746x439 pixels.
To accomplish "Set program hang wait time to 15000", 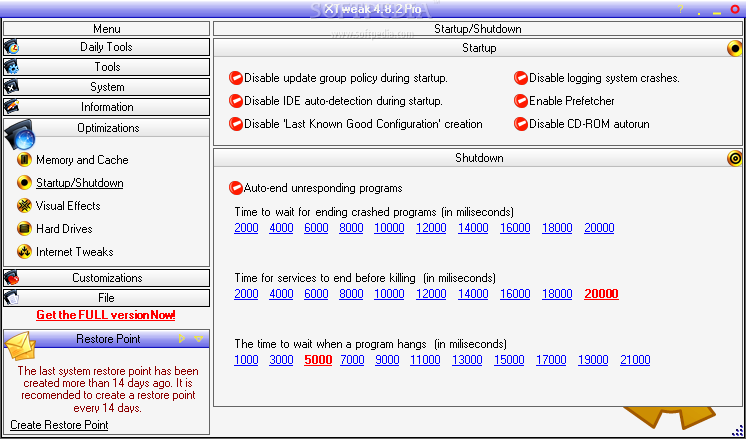I will (x=509, y=360).
